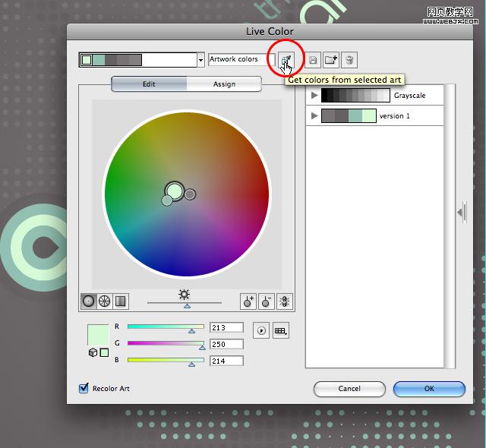This screenshot has width=486, height=448.
Task: Click the R channel slider
Action: tap(166, 328)
